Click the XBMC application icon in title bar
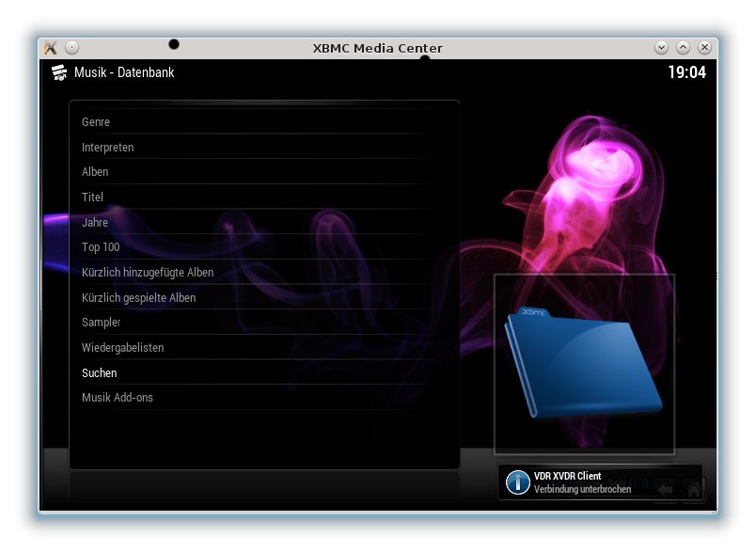Viewport: 756px width, 552px height. [x=51, y=48]
